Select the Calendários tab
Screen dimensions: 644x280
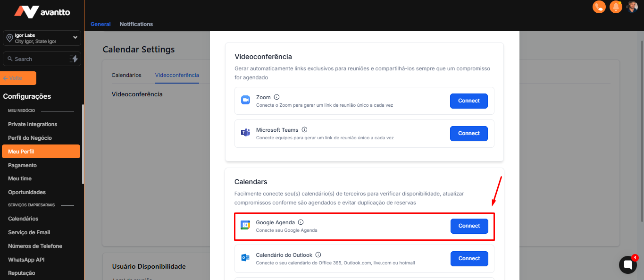click(126, 75)
